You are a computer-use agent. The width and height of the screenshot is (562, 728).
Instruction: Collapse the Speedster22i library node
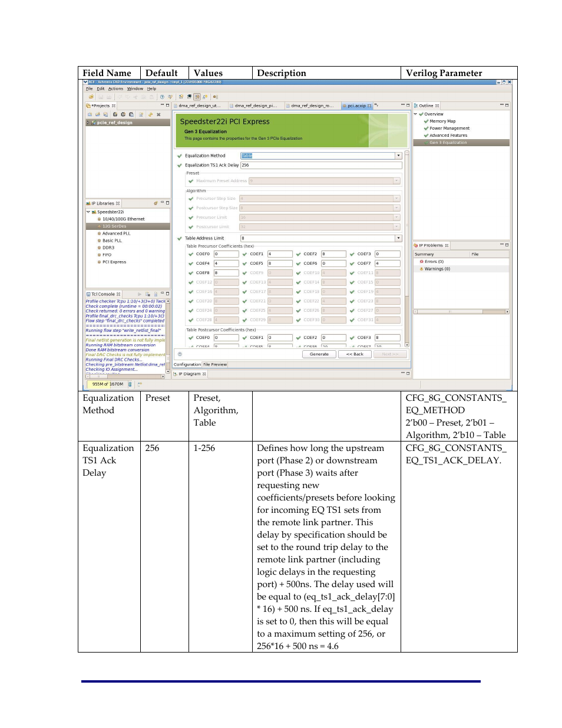[x=88, y=212]
